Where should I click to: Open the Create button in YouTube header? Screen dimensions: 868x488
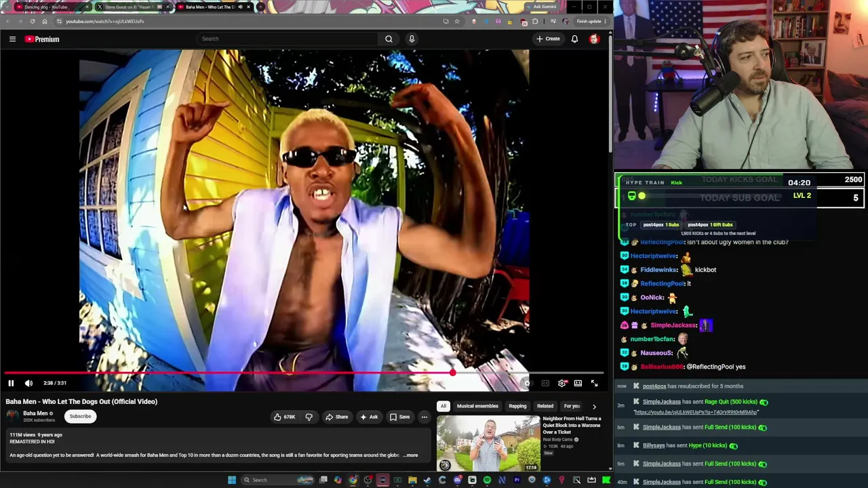coord(548,39)
